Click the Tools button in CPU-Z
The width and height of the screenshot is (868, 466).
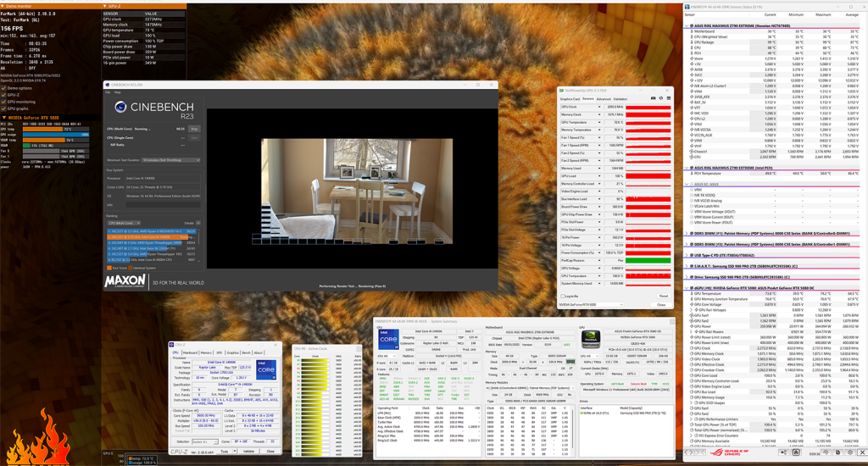point(224,451)
